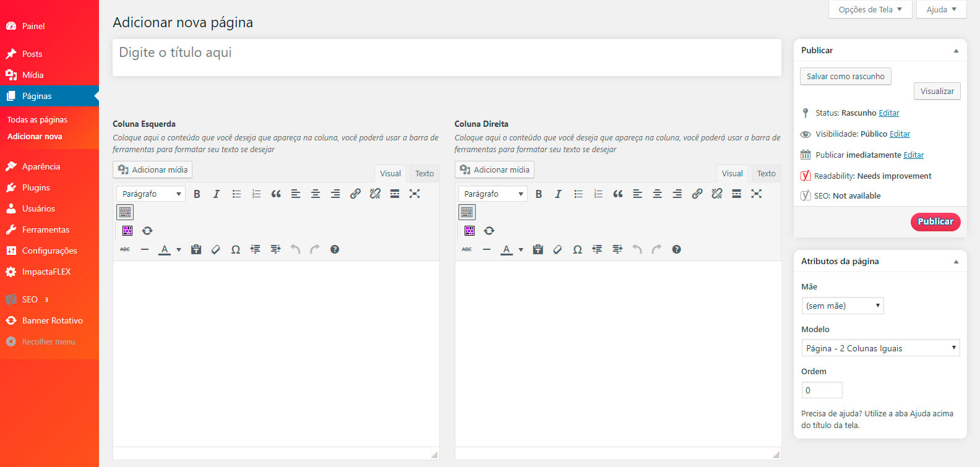980x467 pixels.
Task: Click Adicionar mídia in Coluna Esquerda
Action: [152, 169]
